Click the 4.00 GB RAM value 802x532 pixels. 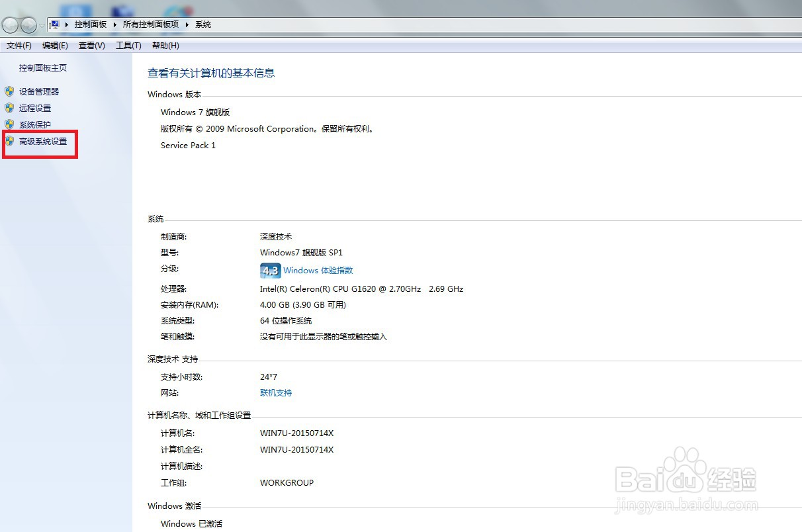(303, 305)
